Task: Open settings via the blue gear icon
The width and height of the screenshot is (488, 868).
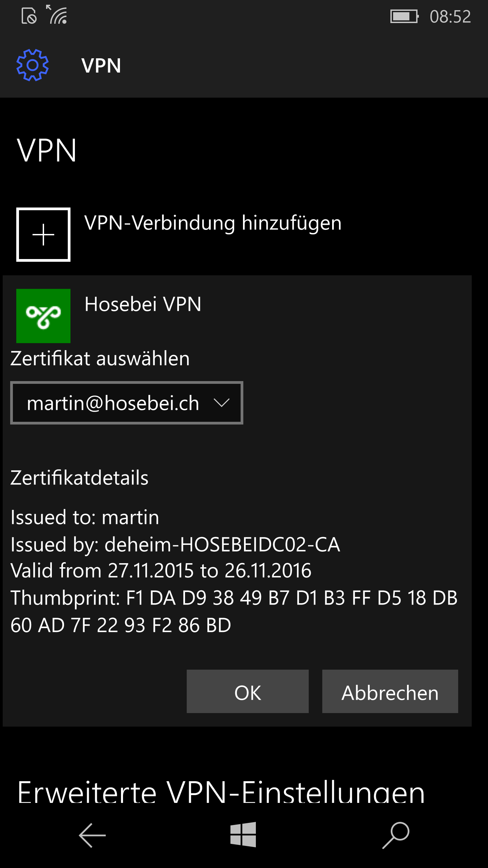Action: click(33, 65)
